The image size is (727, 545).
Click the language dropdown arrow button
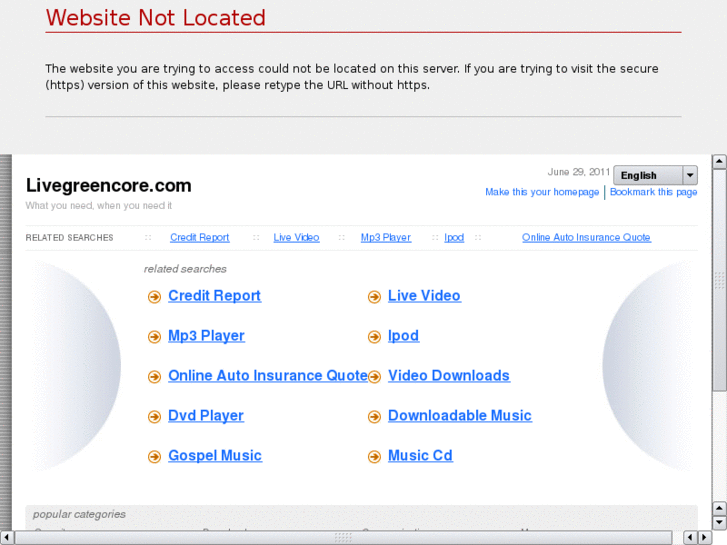690,175
